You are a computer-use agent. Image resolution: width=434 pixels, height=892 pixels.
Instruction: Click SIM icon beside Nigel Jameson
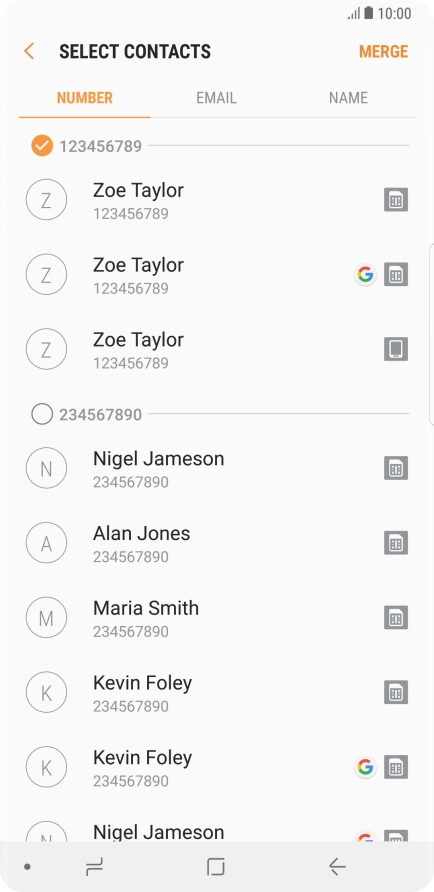[x=396, y=468]
